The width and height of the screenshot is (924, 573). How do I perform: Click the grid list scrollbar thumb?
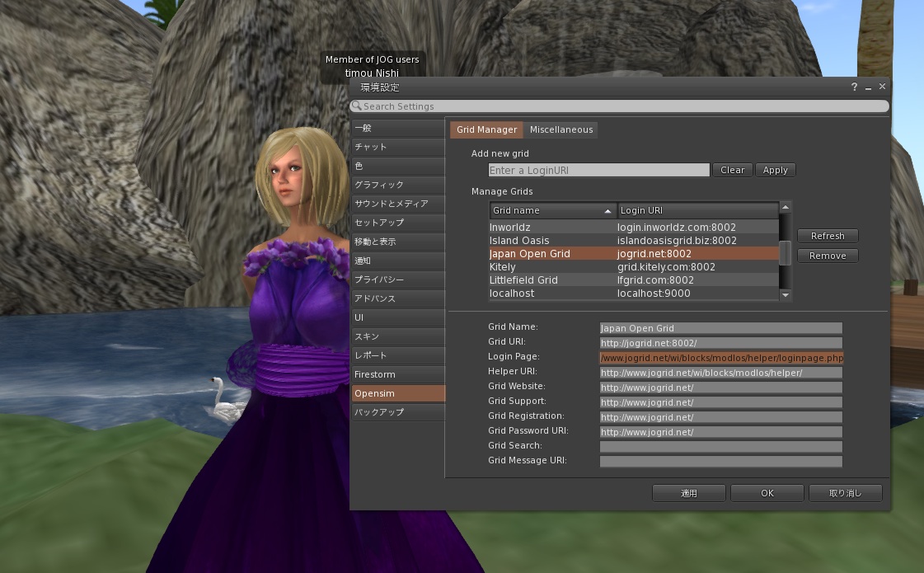(x=785, y=253)
